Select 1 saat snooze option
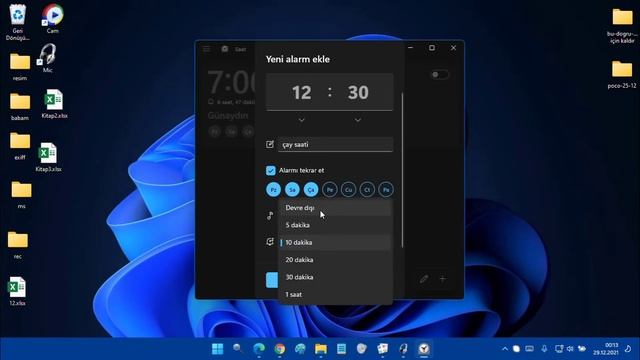The height and width of the screenshot is (360, 640). point(335,294)
